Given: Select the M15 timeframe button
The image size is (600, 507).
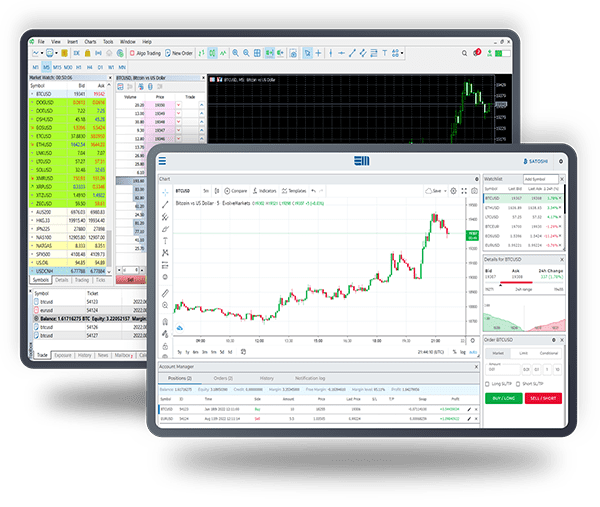Looking at the screenshot, I should (59, 68).
